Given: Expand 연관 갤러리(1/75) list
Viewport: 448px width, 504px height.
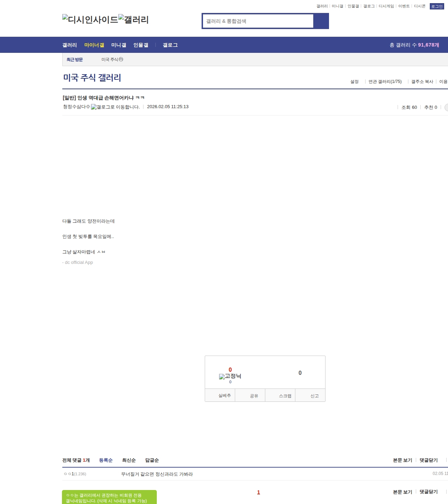Looking at the screenshot, I should (x=385, y=82).
